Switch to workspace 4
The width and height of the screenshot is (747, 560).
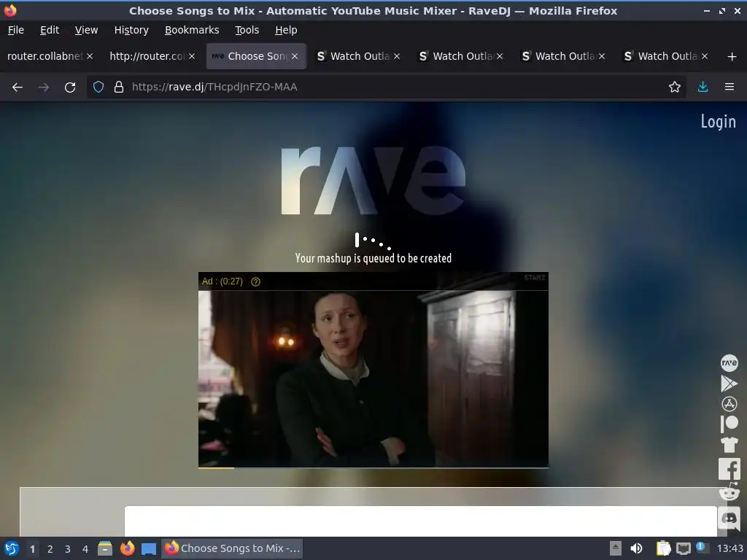click(x=85, y=549)
